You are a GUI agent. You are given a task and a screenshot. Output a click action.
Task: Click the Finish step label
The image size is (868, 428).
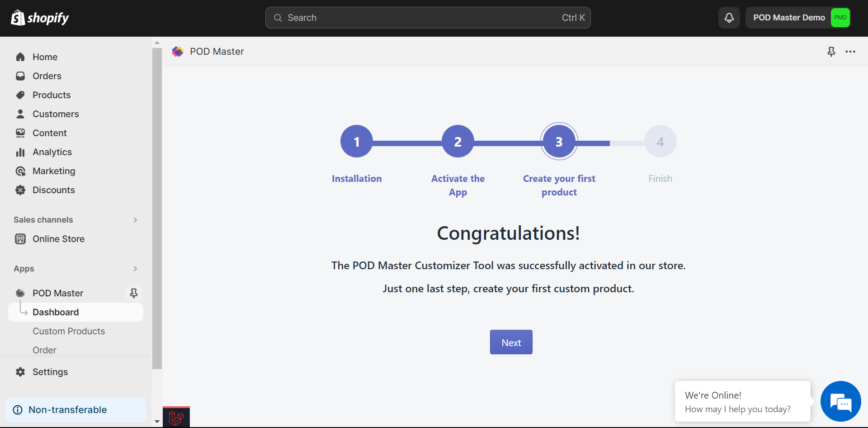660,179
